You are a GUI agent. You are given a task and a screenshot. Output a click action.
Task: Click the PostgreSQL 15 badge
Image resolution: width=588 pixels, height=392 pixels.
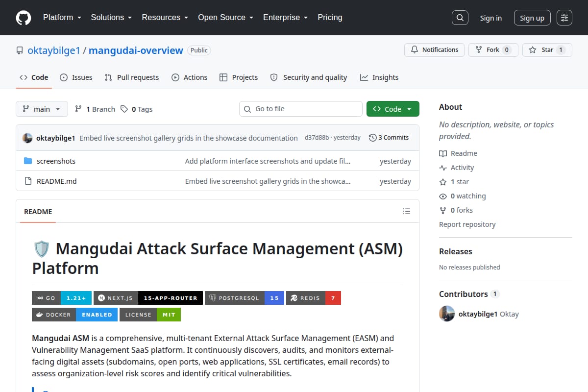(244, 298)
